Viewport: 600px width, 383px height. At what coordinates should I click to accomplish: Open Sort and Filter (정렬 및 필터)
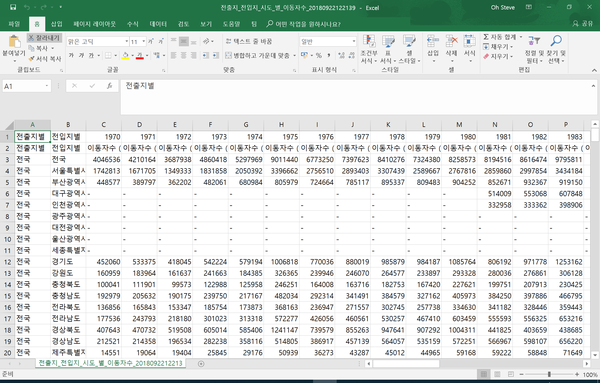point(534,49)
